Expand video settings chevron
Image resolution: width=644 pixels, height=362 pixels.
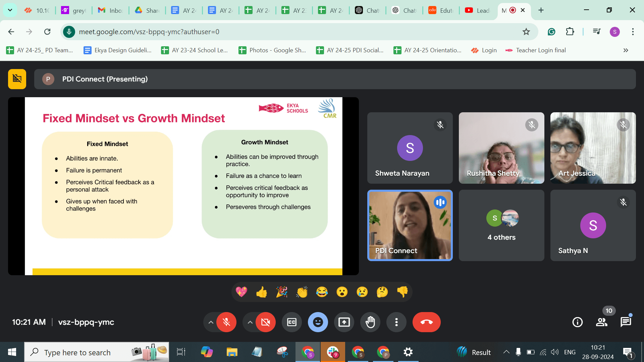tap(250, 322)
